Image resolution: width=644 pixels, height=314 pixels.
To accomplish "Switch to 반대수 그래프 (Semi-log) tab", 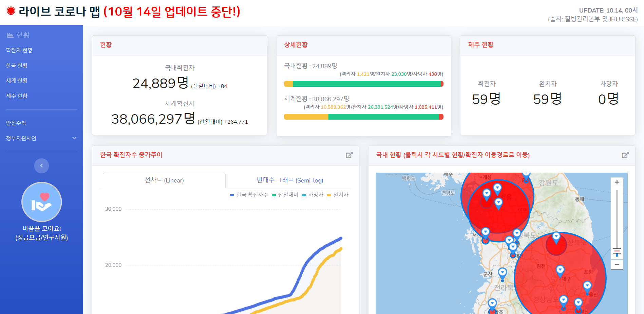I will tap(290, 180).
